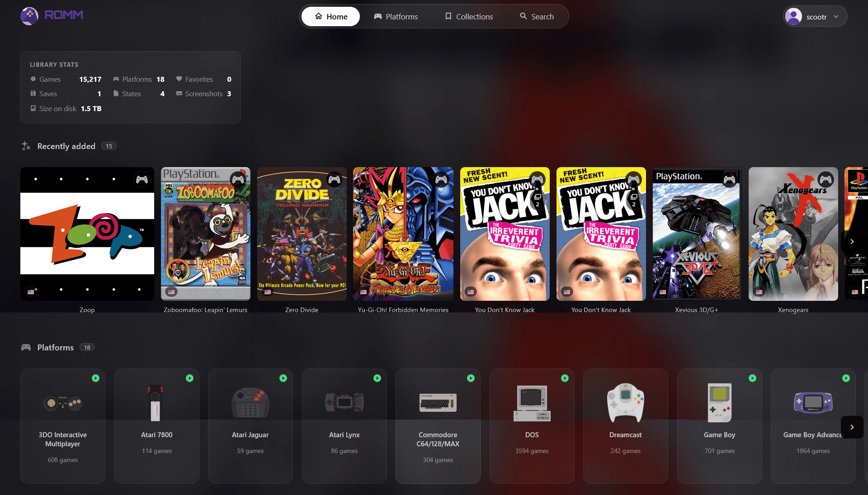The height and width of the screenshot is (495, 868).
Task: Click green play icon on Commodore card
Action: 471,378
